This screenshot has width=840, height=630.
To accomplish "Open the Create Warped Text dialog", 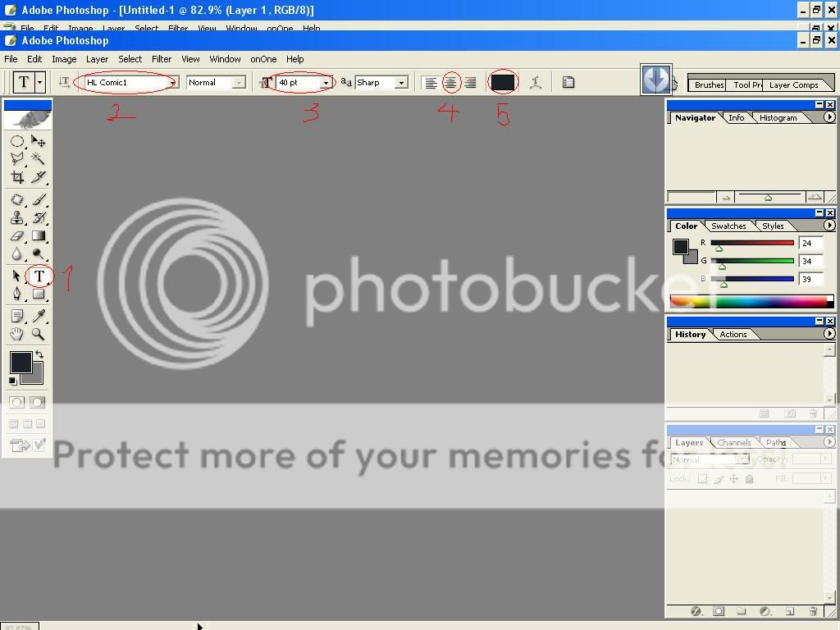I will pyautogui.click(x=535, y=83).
